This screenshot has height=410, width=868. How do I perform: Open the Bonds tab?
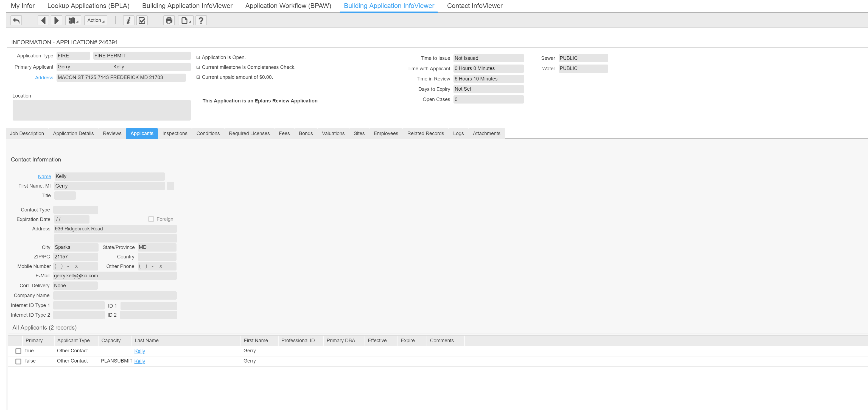point(306,133)
